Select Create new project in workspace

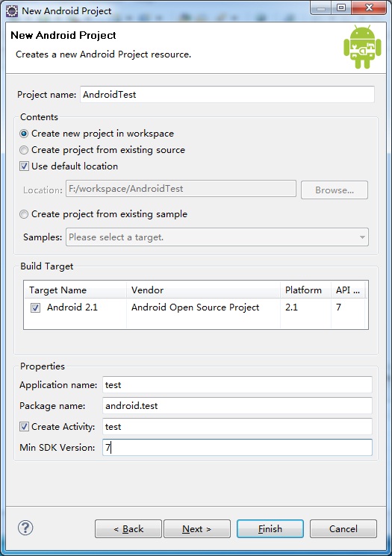click(x=24, y=134)
